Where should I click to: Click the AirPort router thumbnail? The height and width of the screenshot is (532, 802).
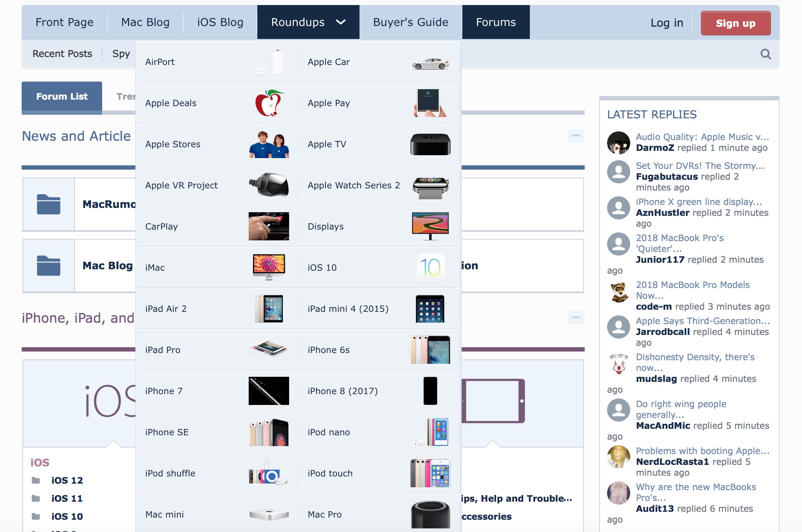[269, 62]
